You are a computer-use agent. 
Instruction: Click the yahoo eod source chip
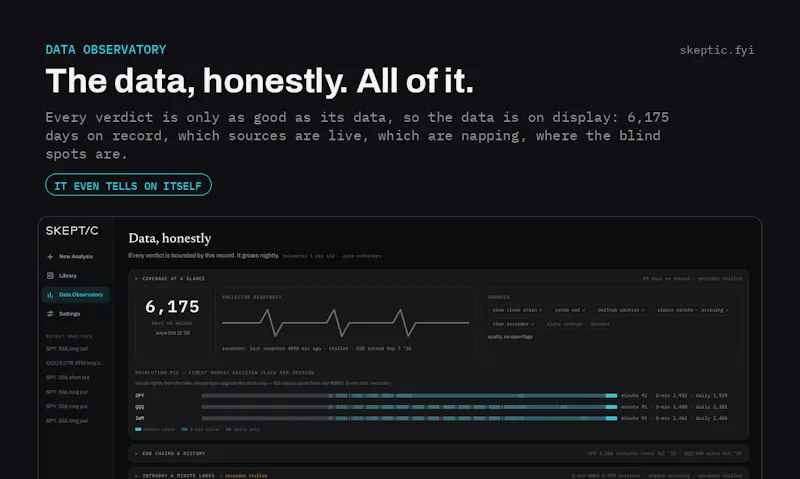pyautogui.click(x=570, y=310)
